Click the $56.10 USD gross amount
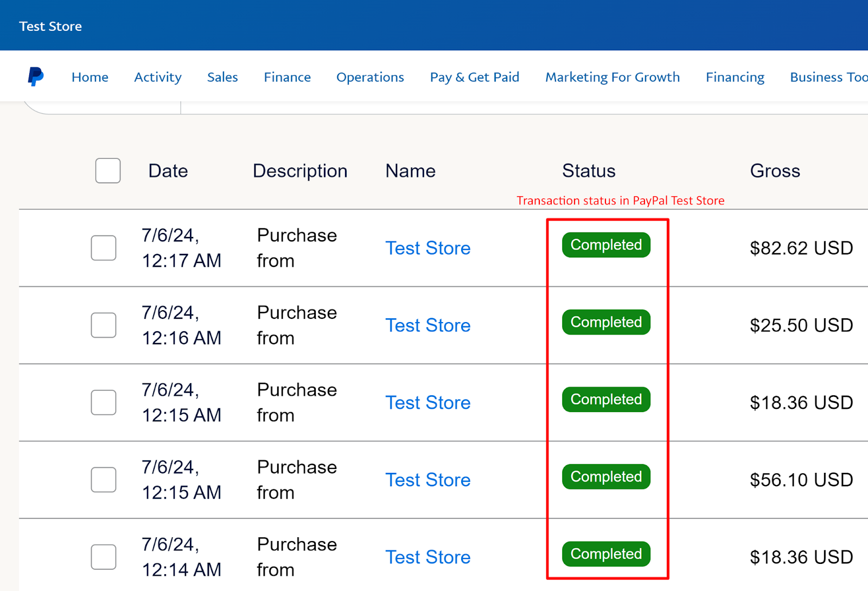This screenshot has width=868, height=591. pyautogui.click(x=801, y=480)
